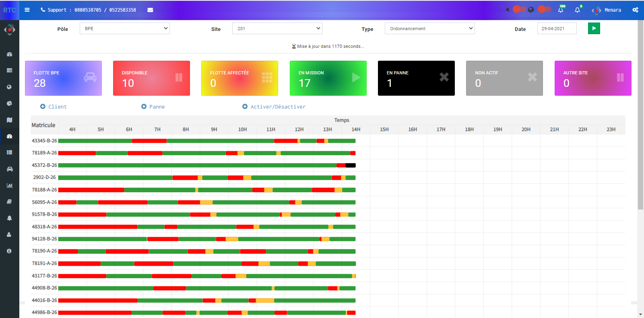Select the Non Actif 0 card
This screenshot has width=644, height=318.
504,78
